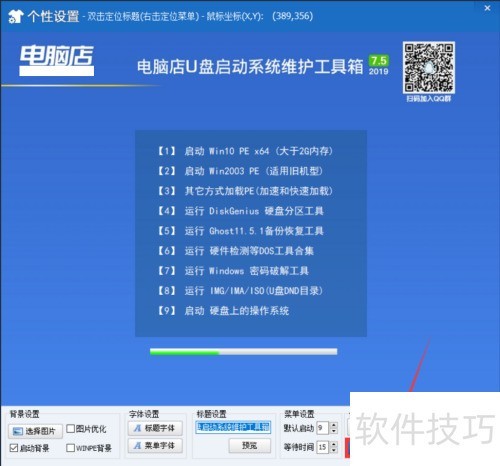The width and height of the screenshot is (500, 466).
Task: Enable the 图片优化 checkbox
Action: (x=71, y=429)
